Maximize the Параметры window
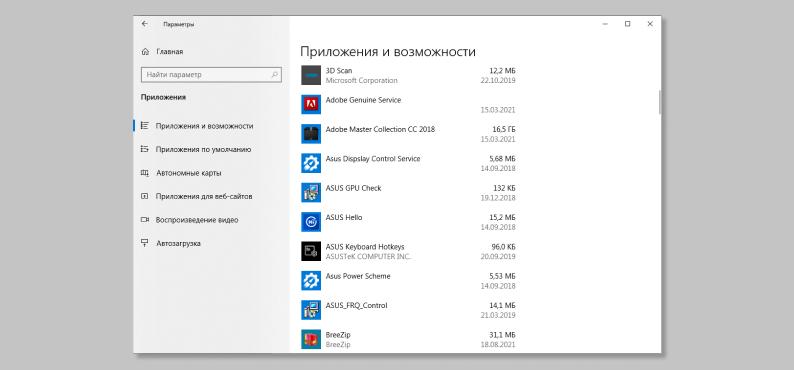The image size is (794, 370). pos(627,24)
